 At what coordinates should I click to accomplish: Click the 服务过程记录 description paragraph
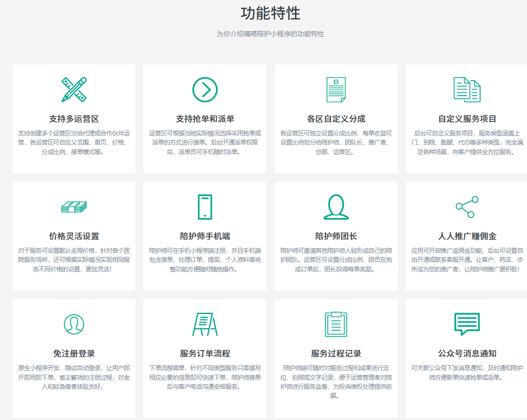tap(336, 381)
